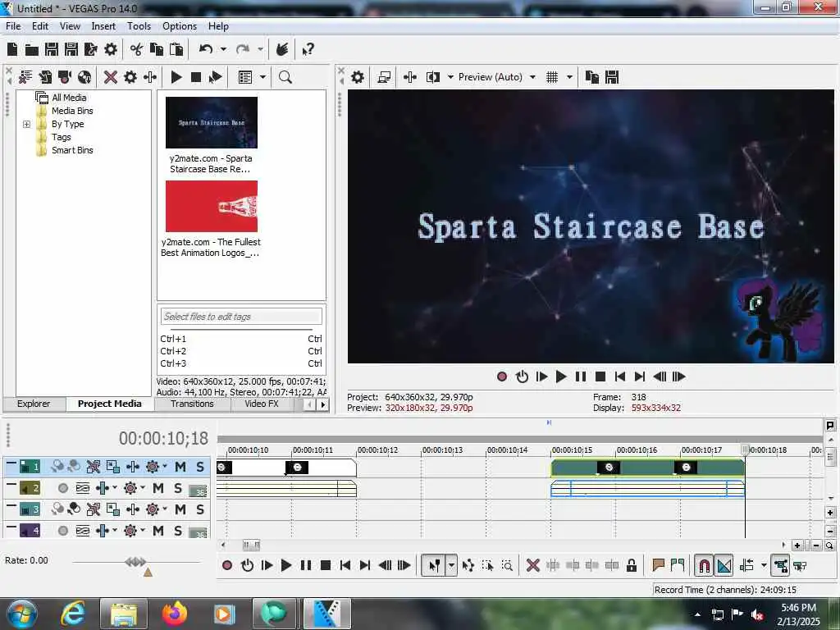Open the Undo history dropdown arrow
This screenshot has width=840, height=630.
pos(223,49)
